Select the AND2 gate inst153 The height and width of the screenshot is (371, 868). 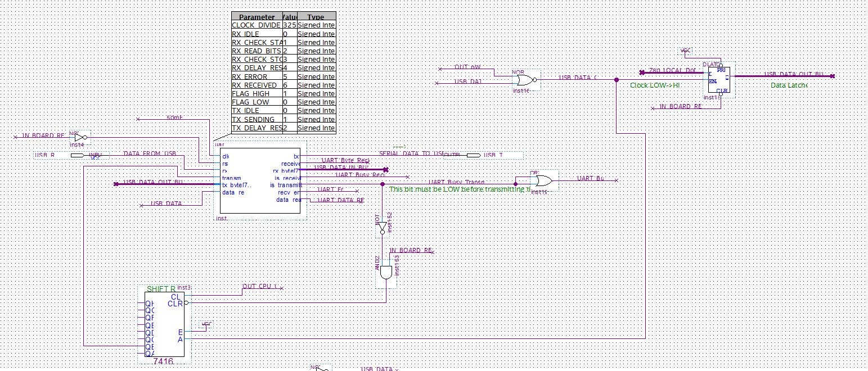386,273
